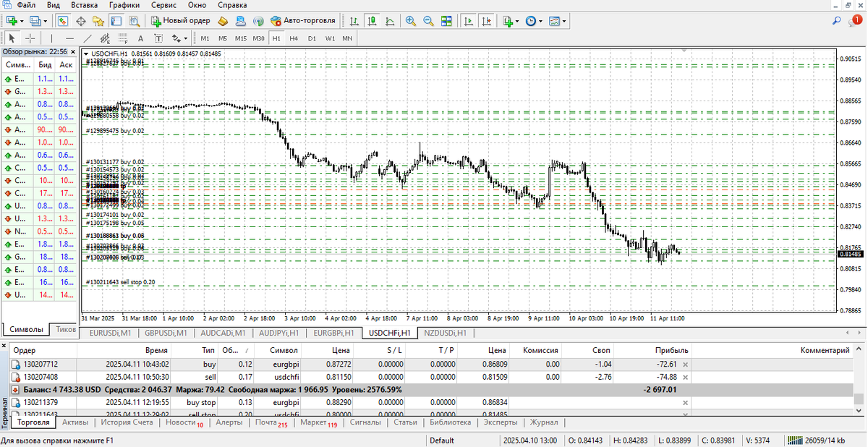Expand the Profiles dropdown arrow
The width and height of the screenshot is (868, 447).
point(46,21)
